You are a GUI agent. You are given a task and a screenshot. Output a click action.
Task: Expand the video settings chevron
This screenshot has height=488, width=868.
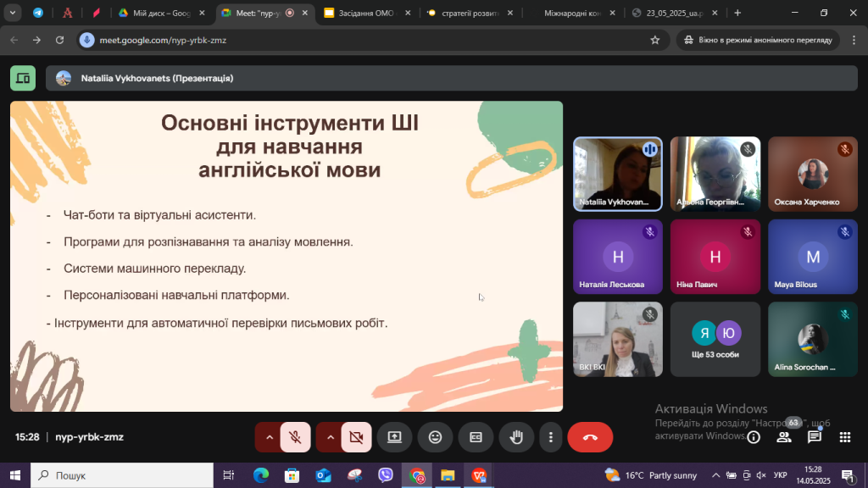[330, 437]
